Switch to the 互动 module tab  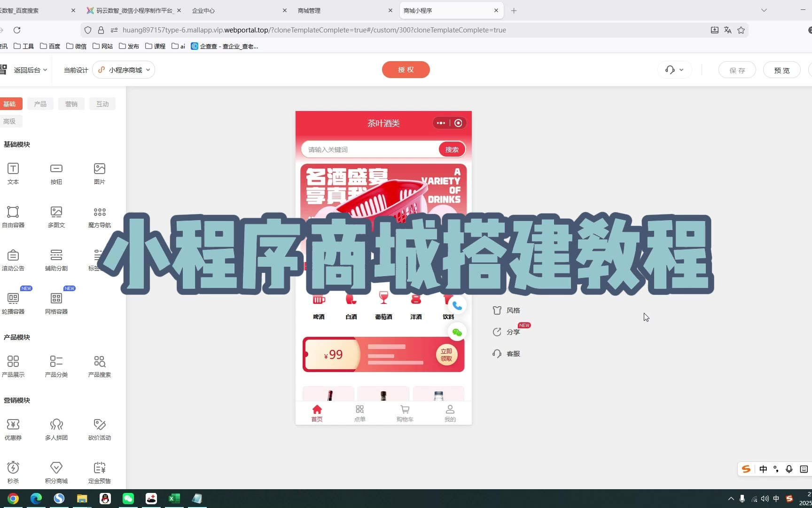point(102,104)
